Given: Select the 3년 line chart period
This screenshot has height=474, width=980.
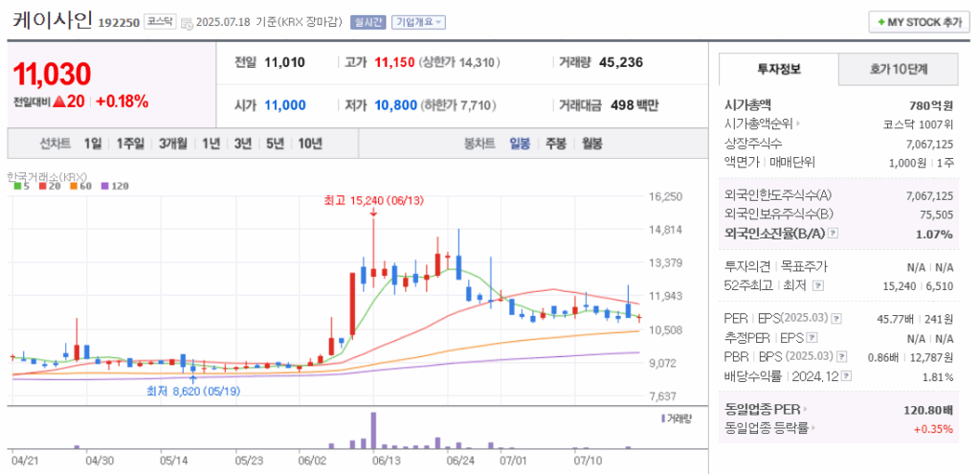Looking at the screenshot, I should coord(242,144).
